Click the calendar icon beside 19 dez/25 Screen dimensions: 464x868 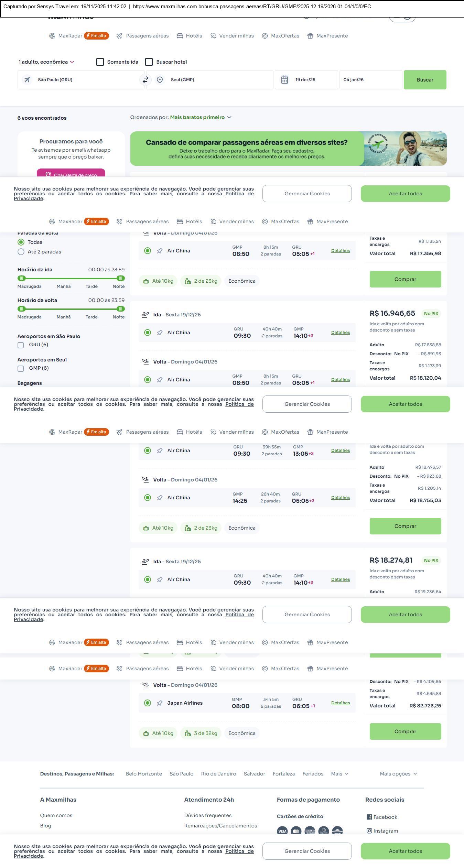point(284,80)
